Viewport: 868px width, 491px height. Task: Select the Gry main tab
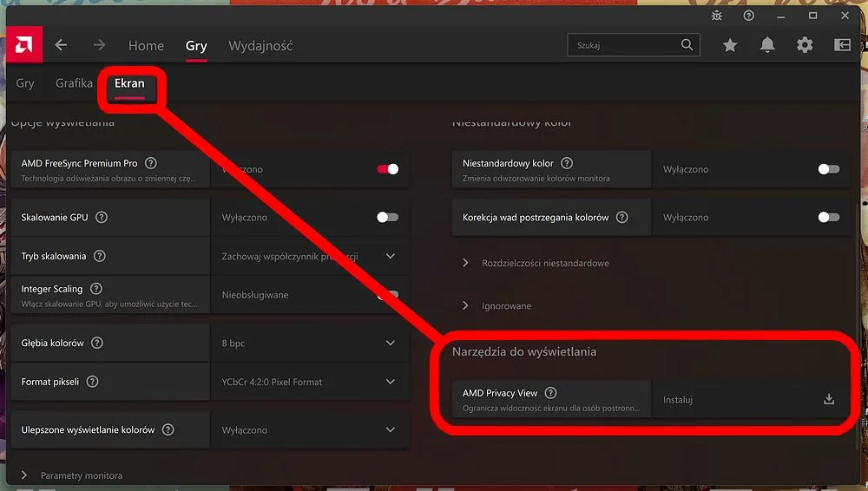[196, 45]
